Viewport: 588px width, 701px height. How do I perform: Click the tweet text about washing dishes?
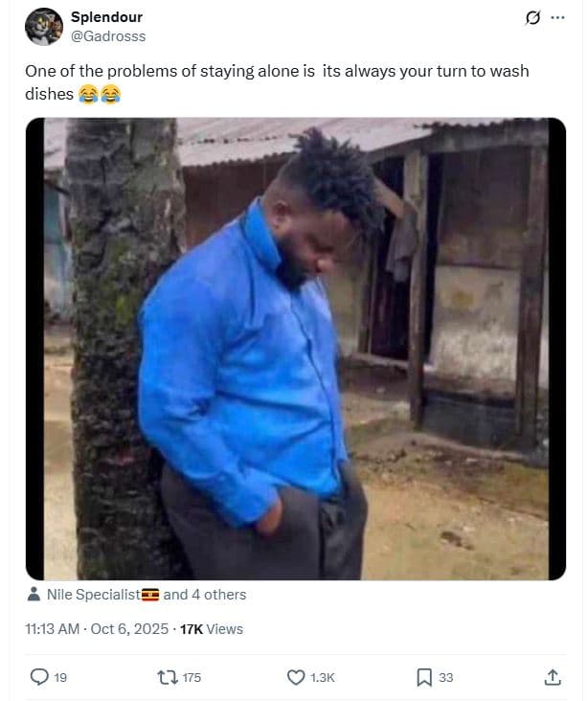pos(276,82)
